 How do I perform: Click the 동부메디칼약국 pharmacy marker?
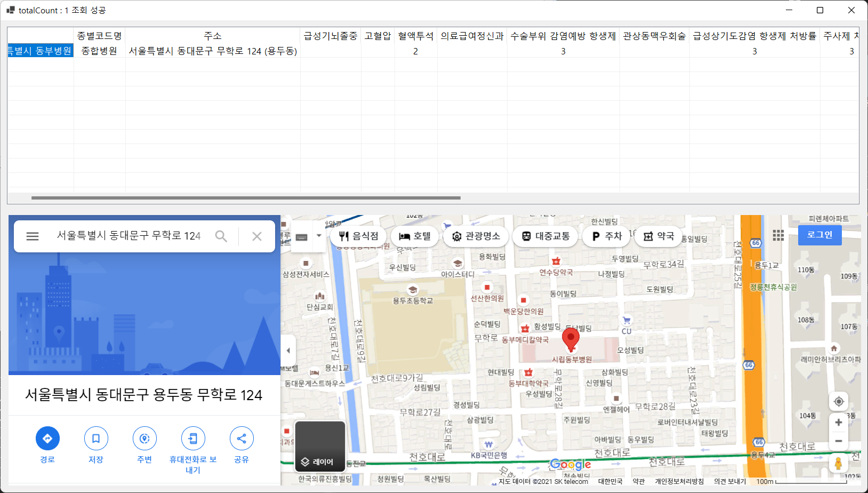525,329
